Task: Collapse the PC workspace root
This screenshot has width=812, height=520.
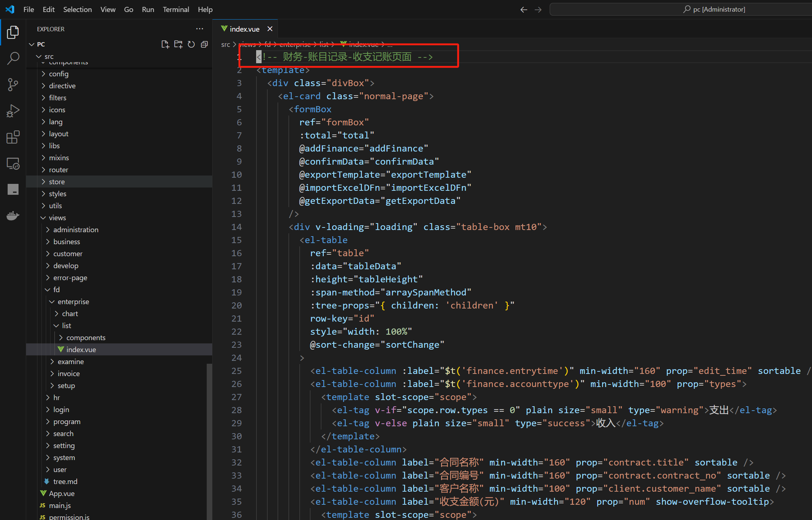Action: pos(119,44)
